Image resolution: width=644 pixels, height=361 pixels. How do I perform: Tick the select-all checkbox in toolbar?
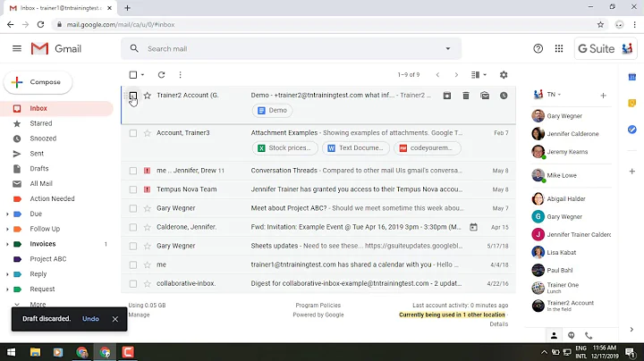click(x=133, y=75)
